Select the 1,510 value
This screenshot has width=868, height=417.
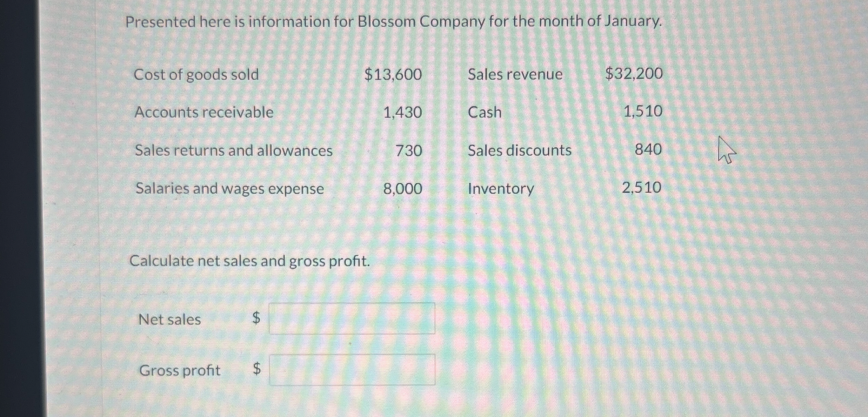coord(643,112)
